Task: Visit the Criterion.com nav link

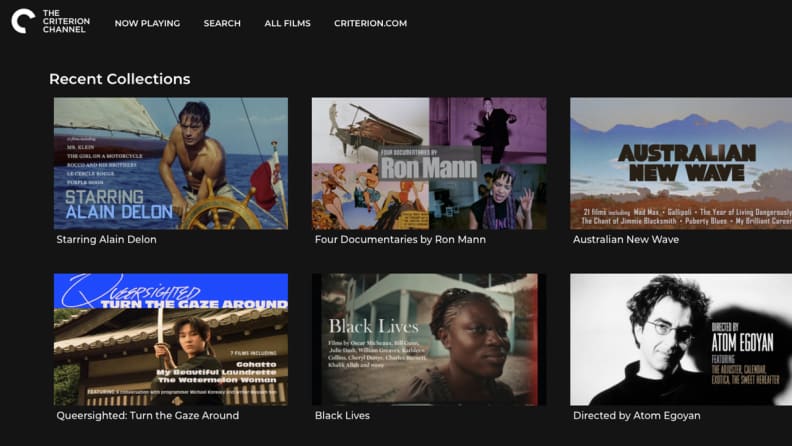Action: click(370, 23)
